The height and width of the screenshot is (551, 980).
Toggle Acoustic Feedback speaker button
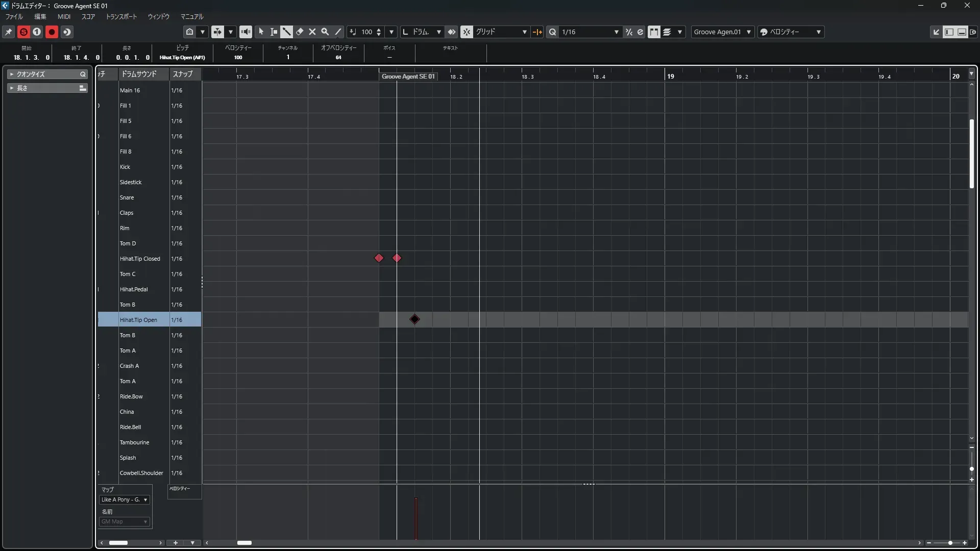tap(246, 32)
